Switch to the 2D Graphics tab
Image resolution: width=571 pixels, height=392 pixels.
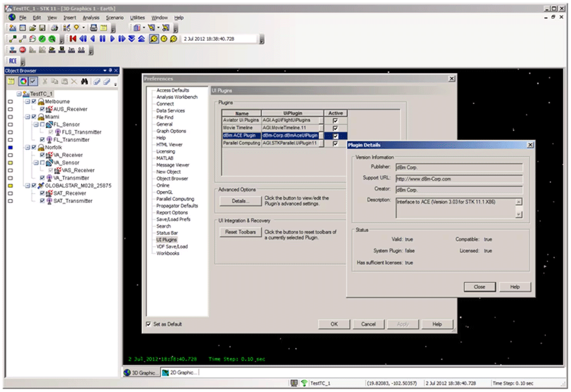coord(180,372)
